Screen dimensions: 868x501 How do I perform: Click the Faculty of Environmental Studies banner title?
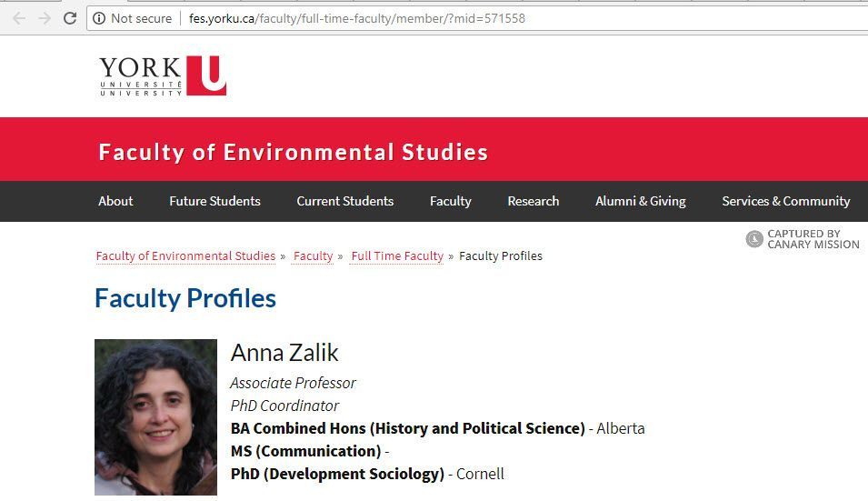pos(293,152)
